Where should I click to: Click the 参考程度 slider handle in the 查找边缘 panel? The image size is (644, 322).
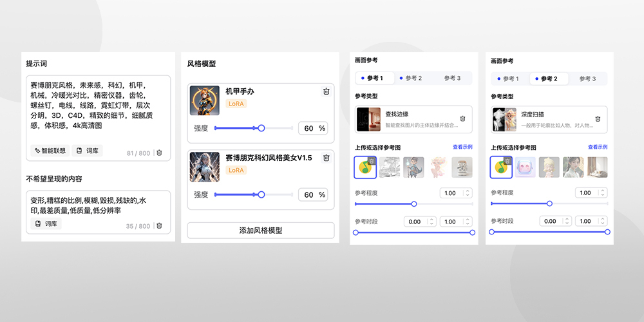click(414, 204)
